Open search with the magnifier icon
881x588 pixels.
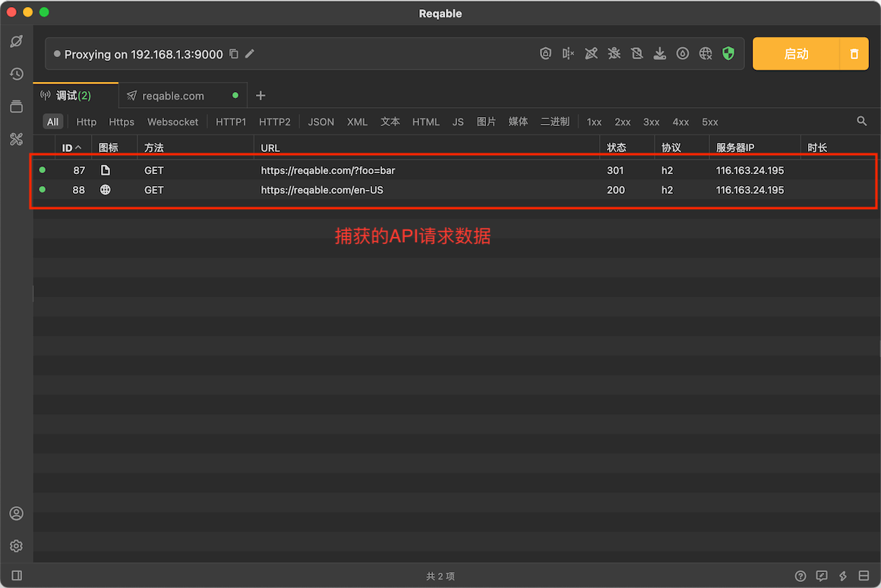point(861,122)
